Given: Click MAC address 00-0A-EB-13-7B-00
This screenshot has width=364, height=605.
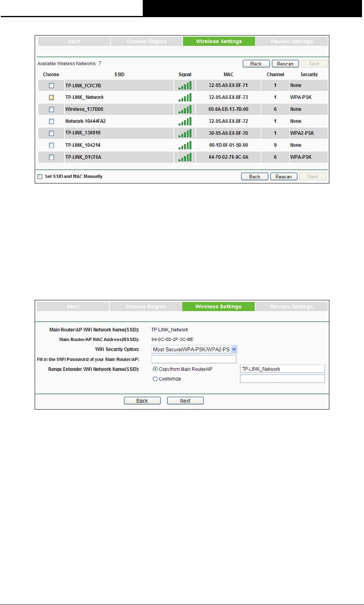Looking at the screenshot, I should [x=228, y=109].
